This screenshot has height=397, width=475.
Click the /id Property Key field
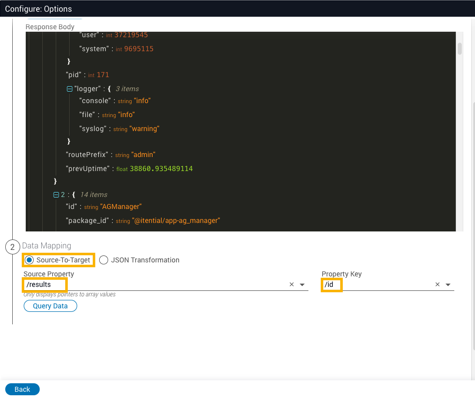(388, 284)
